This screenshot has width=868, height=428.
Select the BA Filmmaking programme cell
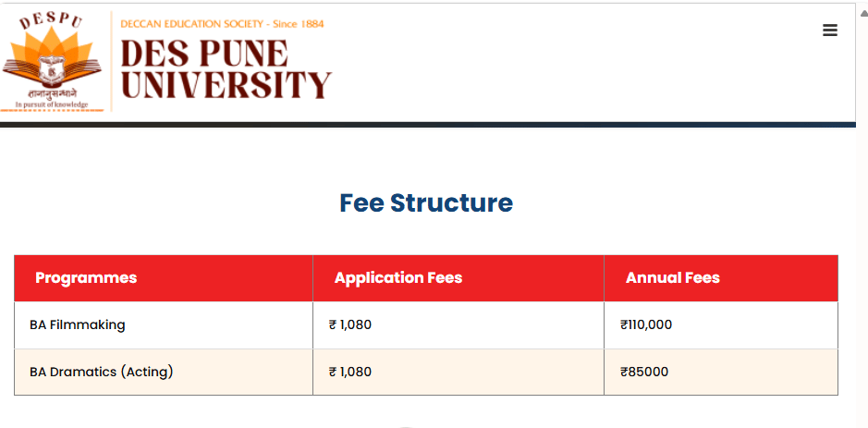point(78,325)
